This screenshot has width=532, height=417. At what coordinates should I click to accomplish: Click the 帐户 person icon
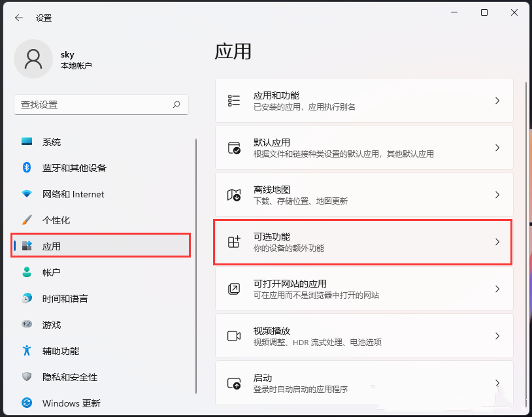[x=27, y=273]
